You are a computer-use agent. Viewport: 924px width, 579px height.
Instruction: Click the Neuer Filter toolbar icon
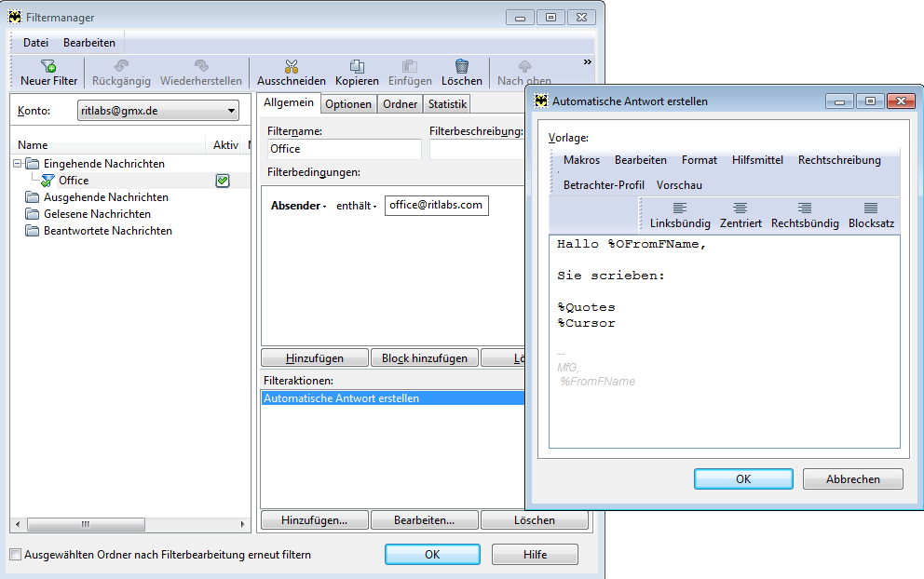(48, 65)
